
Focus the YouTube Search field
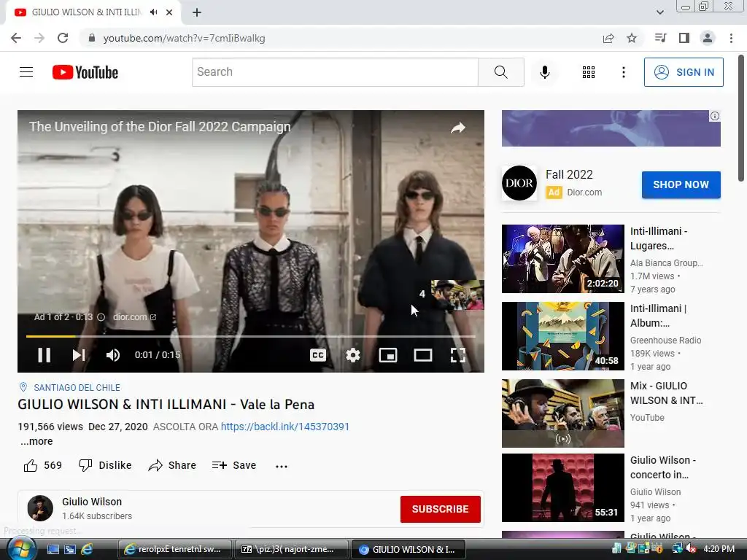tap(335, 72)
